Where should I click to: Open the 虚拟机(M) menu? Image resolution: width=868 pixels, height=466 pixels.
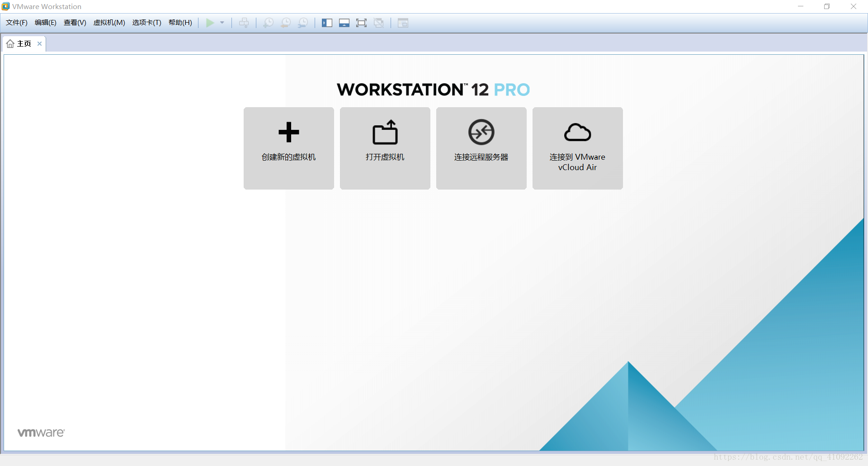(x=109, y=23)
